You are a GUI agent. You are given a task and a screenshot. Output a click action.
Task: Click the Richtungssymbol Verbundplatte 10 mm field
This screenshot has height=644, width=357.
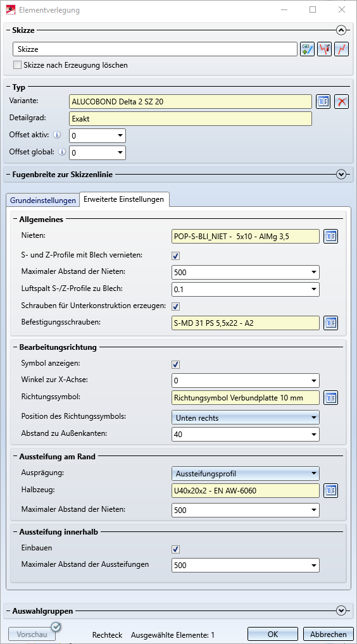(x=245, y=397)
